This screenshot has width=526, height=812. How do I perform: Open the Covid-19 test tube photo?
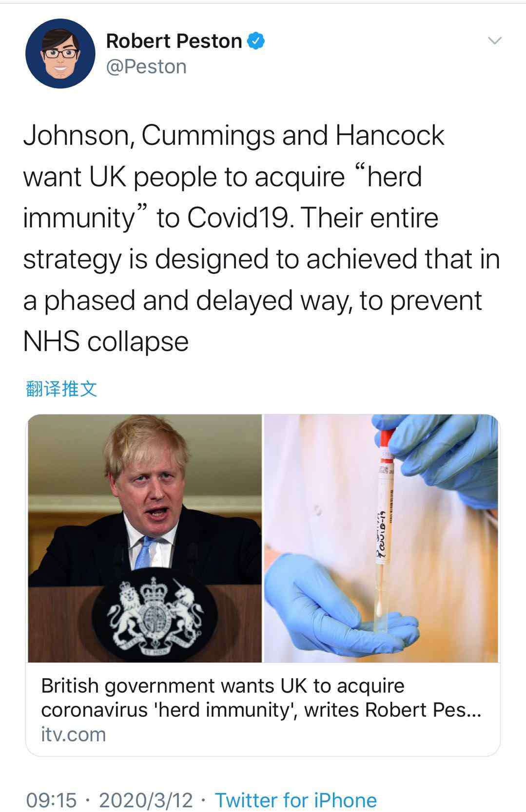(x=381, y=538)
